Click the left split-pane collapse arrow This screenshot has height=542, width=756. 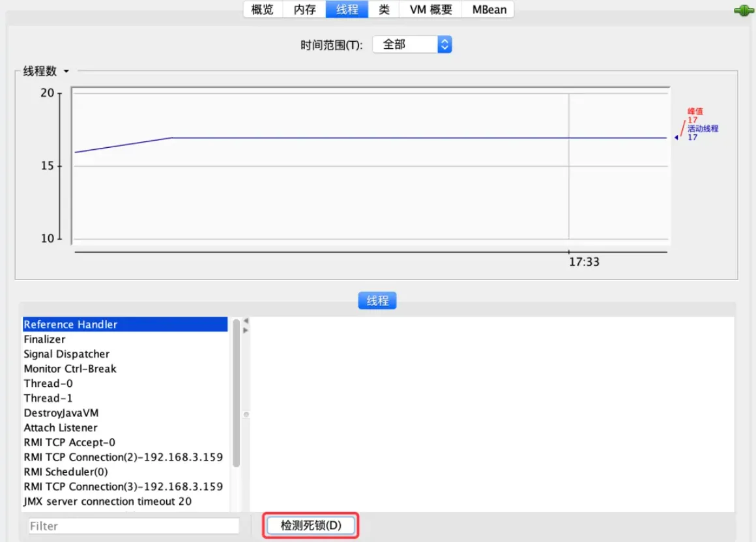pyautogui.click(x=246, y=321)
